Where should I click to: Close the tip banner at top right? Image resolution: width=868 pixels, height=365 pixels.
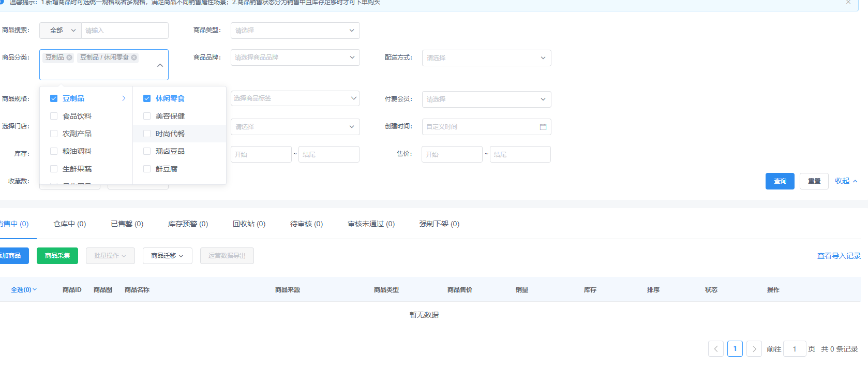[848, 3]
